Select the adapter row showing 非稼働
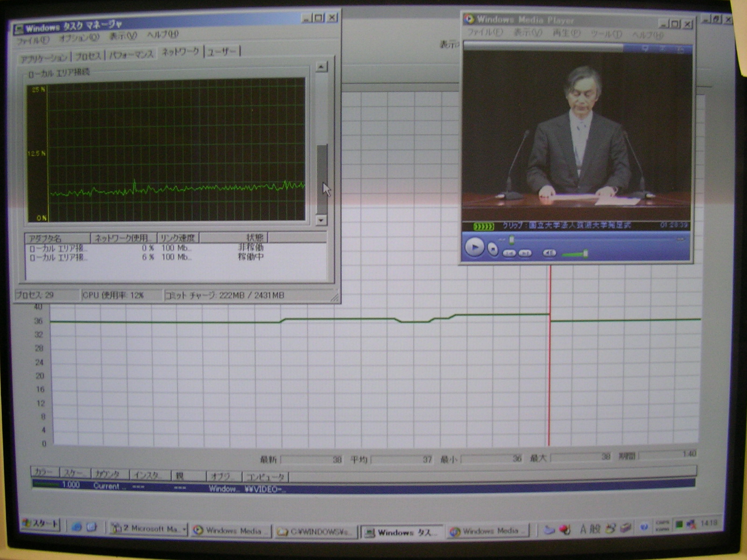This screenshot has height=560, width=747. point(176,248)
